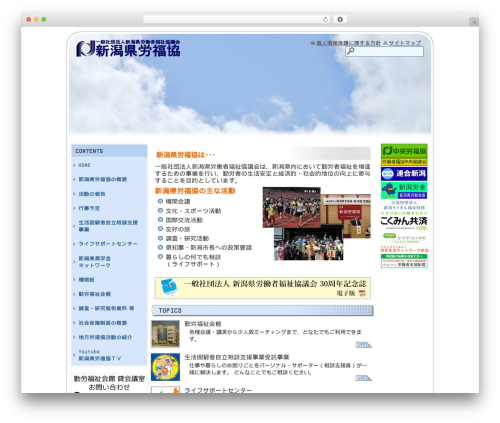
Task: Open 生活困窮者自立相談支援事業 menu item
Action: (x=108, y=226)
